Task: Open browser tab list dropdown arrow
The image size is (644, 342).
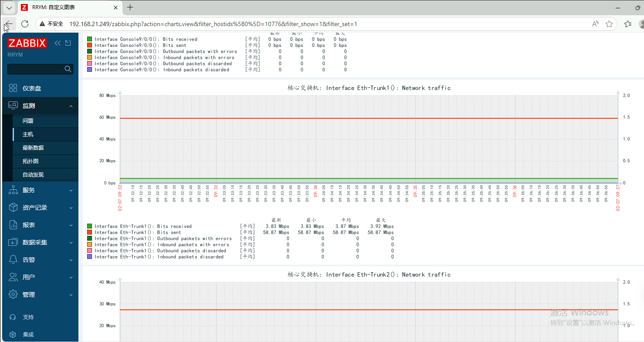Action: (9, 7)
